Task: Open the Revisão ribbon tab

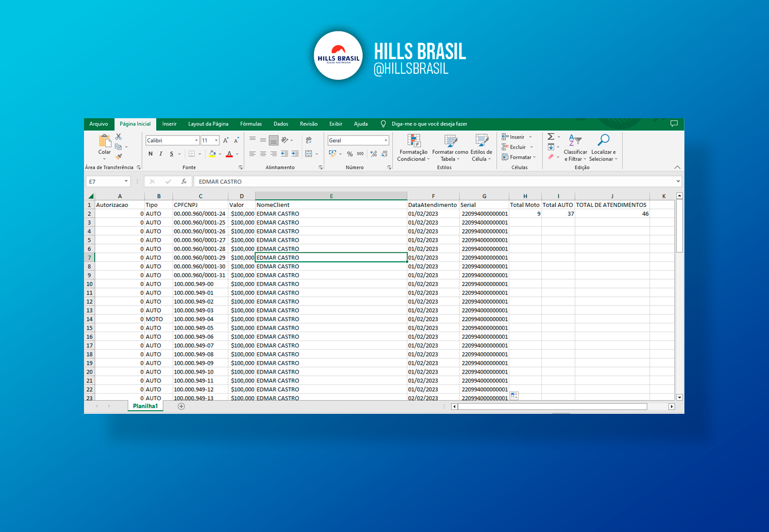Action: coord(308,124)
